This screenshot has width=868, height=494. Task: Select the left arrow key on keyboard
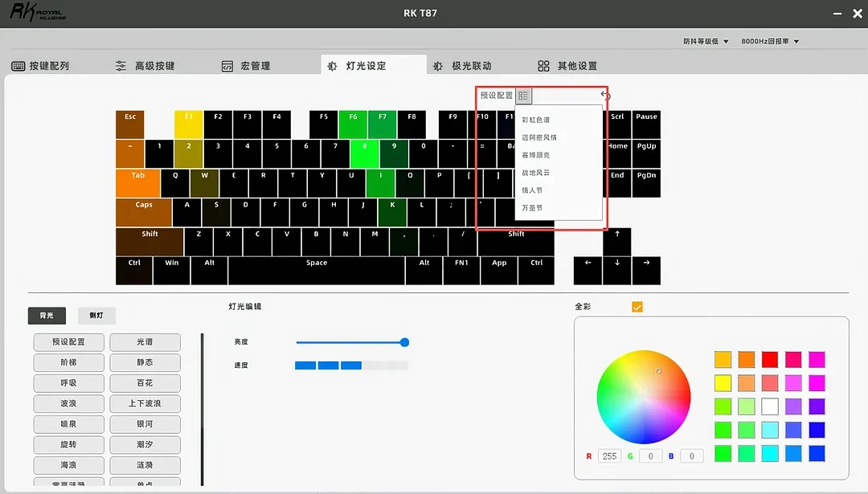588,271
